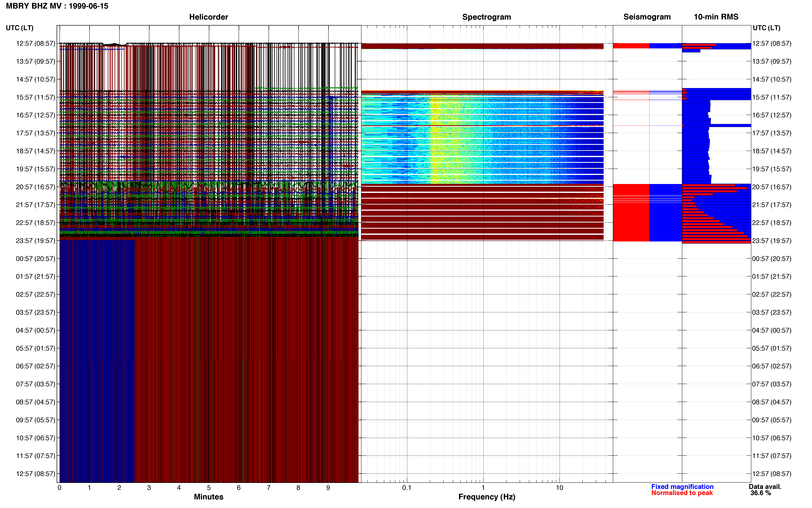The image size is (812, 508).
Task: Click the right 'UTC (LT)' axis header
Action: [x=766, y=28]
